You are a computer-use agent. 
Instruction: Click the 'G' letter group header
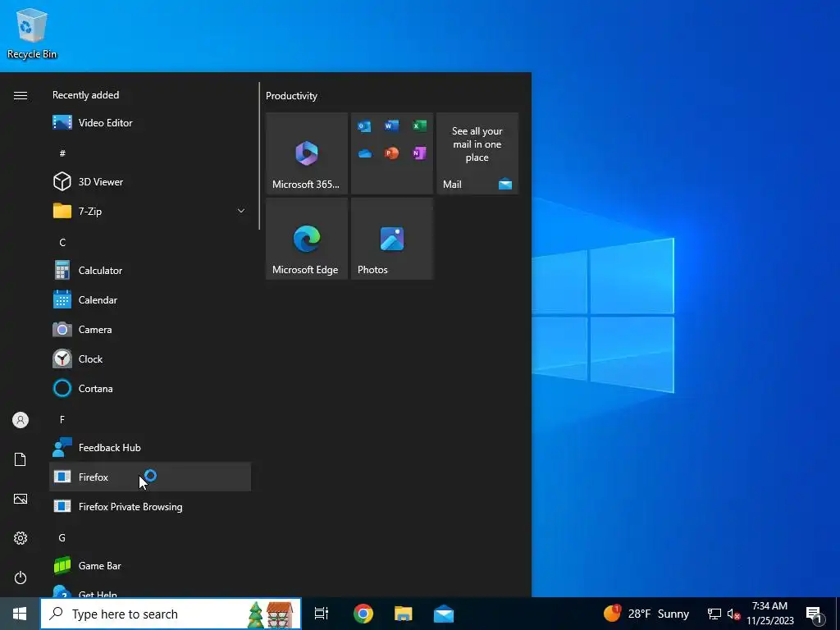(x=62, y=538)
